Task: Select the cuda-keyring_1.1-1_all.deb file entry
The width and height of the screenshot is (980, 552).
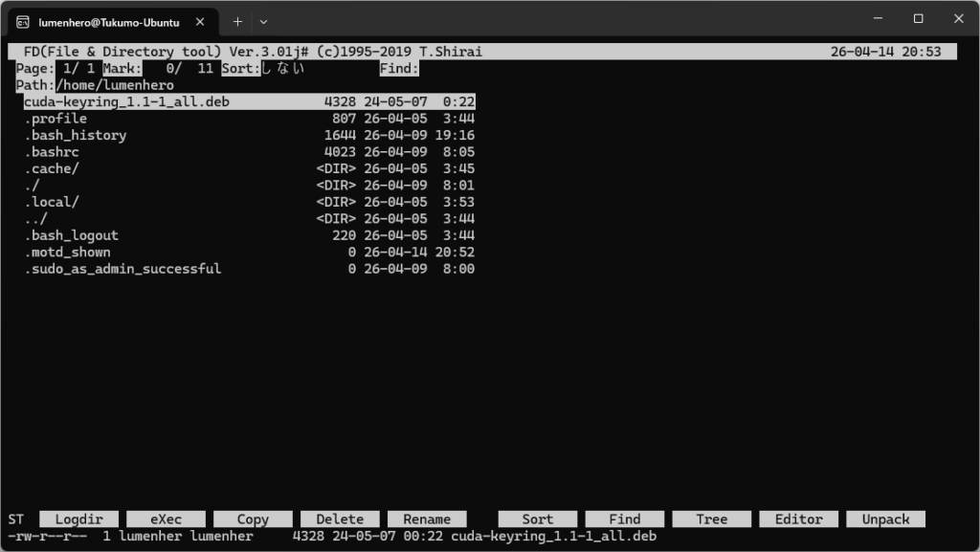Action: (x=126, y=101)
